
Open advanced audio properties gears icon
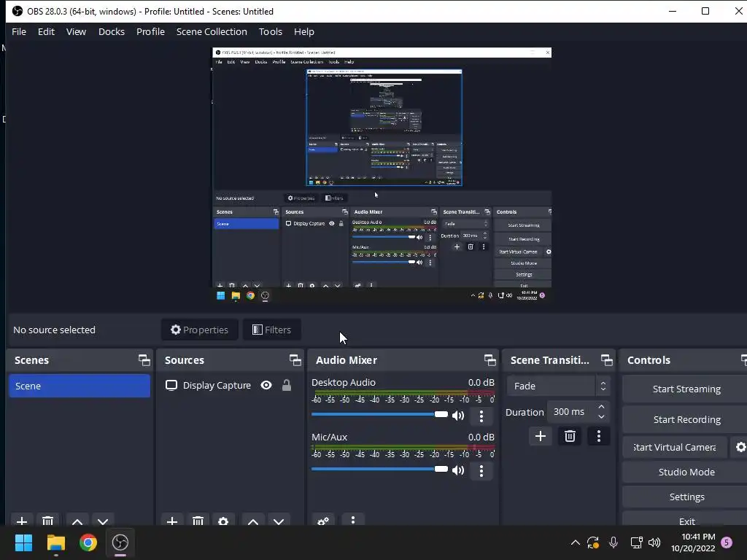pyautogui.click(x=323, y=521)
